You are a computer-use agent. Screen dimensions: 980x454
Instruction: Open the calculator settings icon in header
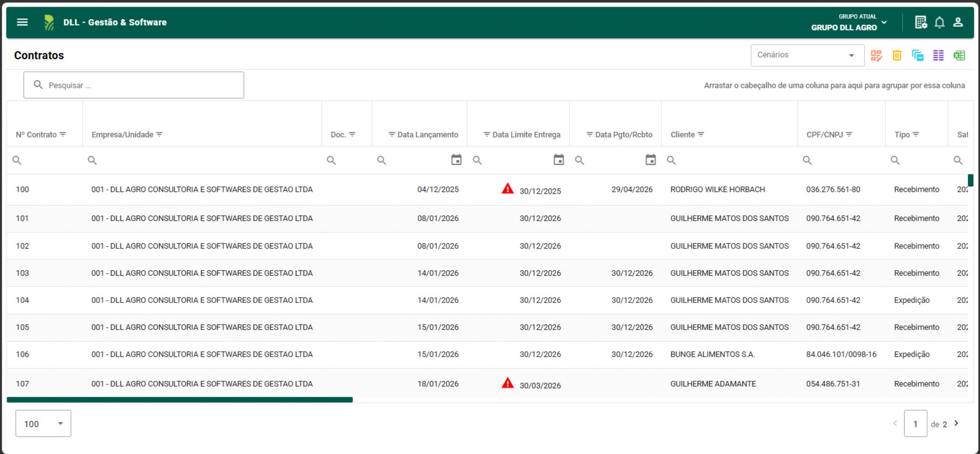pos(921,22)
